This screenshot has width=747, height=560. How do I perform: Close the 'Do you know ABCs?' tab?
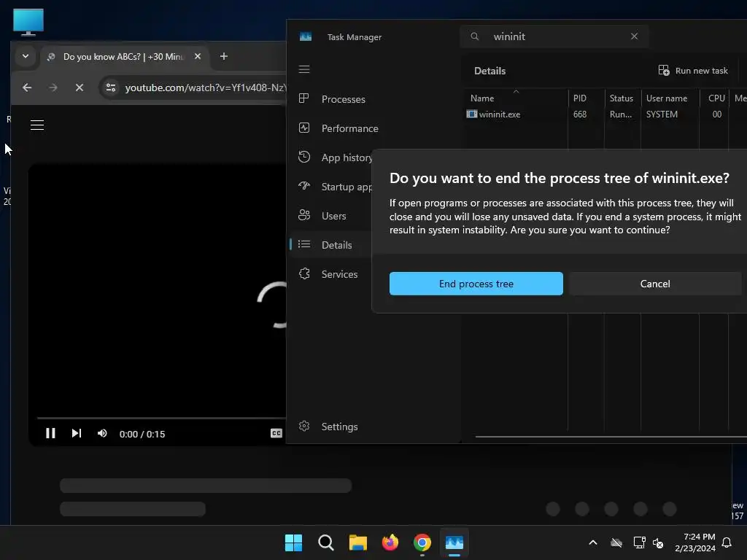198,56
